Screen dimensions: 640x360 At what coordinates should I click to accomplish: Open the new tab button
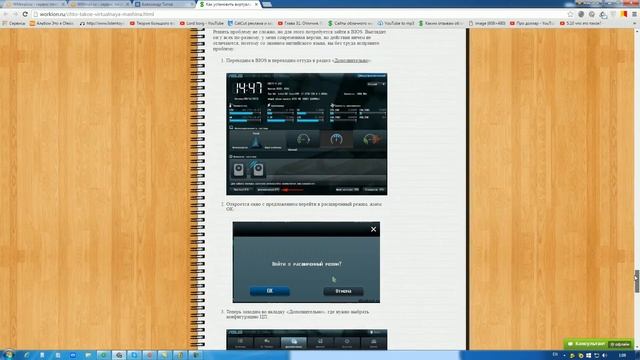point(267,4)
